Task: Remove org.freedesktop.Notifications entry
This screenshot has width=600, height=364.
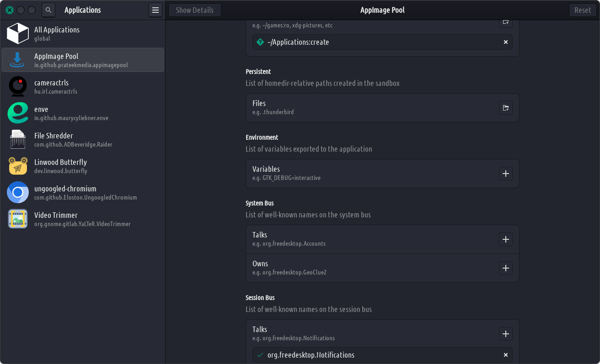Action: (x=505, y=355)
